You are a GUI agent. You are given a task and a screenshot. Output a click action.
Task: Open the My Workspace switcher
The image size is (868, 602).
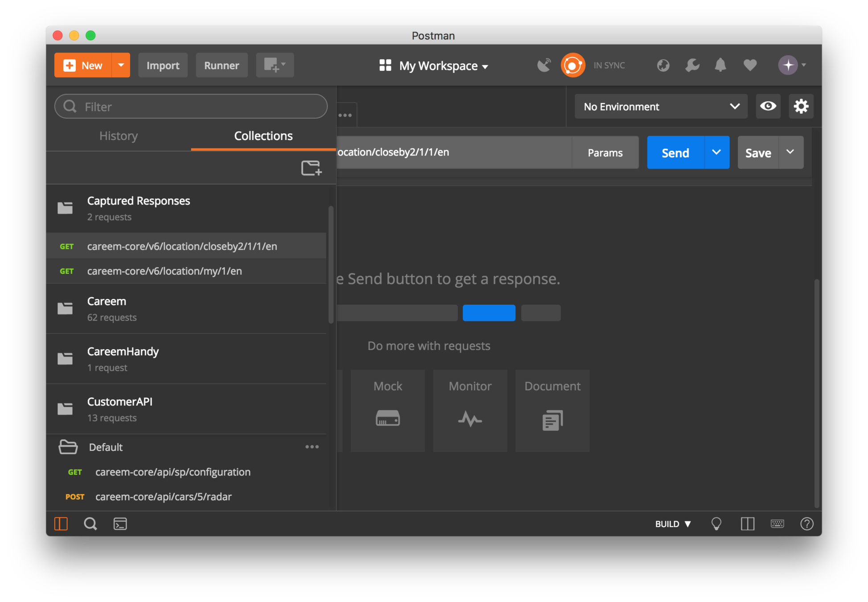coord(433,66)
